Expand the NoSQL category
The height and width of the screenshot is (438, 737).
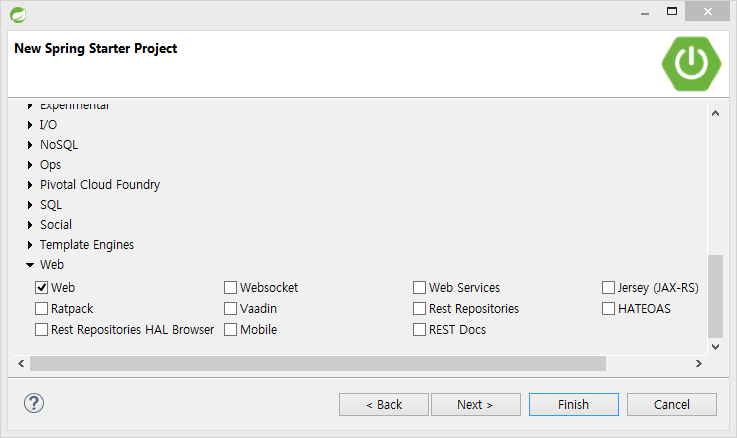[30, 145]
